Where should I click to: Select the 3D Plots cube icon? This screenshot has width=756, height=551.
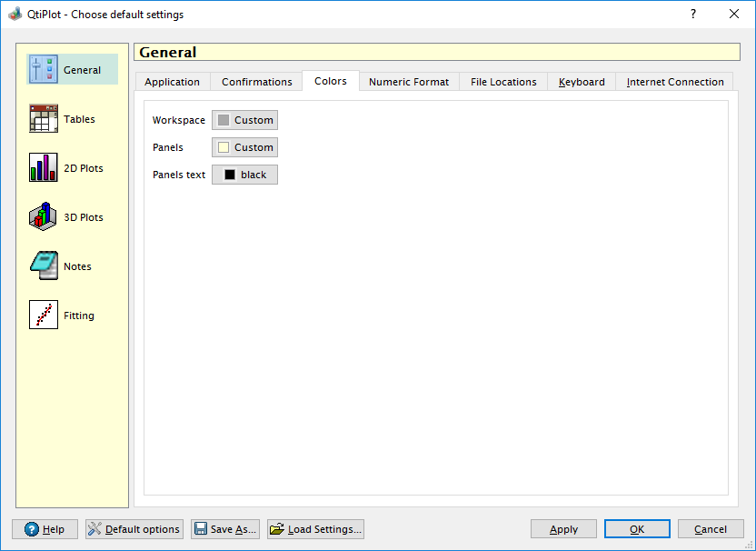[43, 217]
